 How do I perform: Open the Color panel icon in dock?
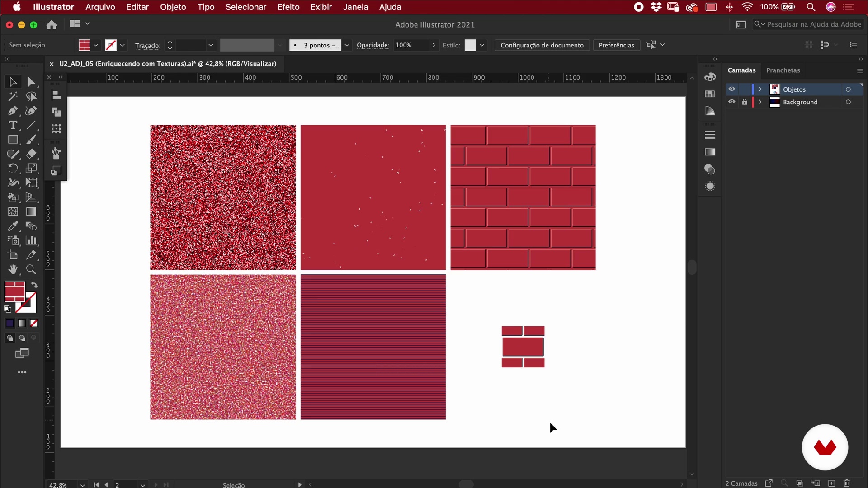point(710,77)
